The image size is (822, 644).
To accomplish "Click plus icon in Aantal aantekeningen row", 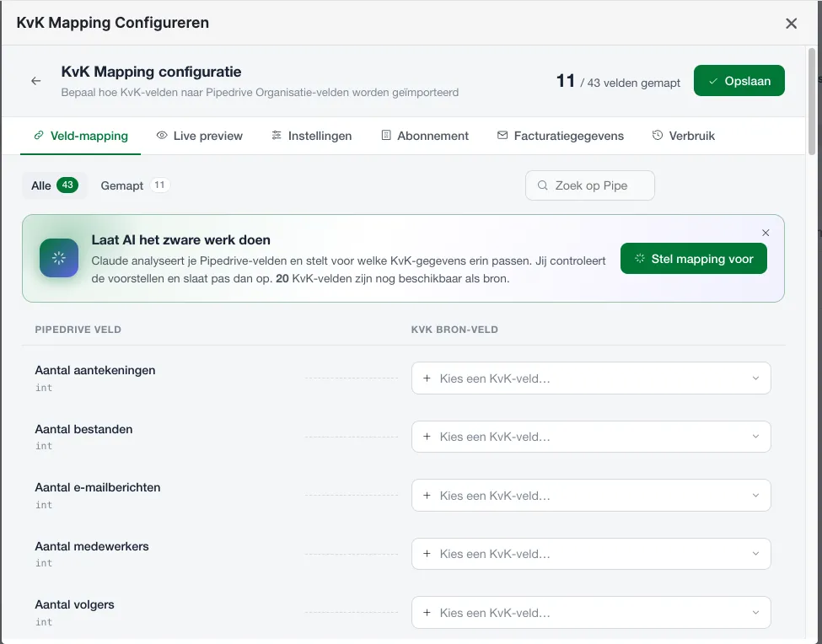I will [x=427, y=378].
